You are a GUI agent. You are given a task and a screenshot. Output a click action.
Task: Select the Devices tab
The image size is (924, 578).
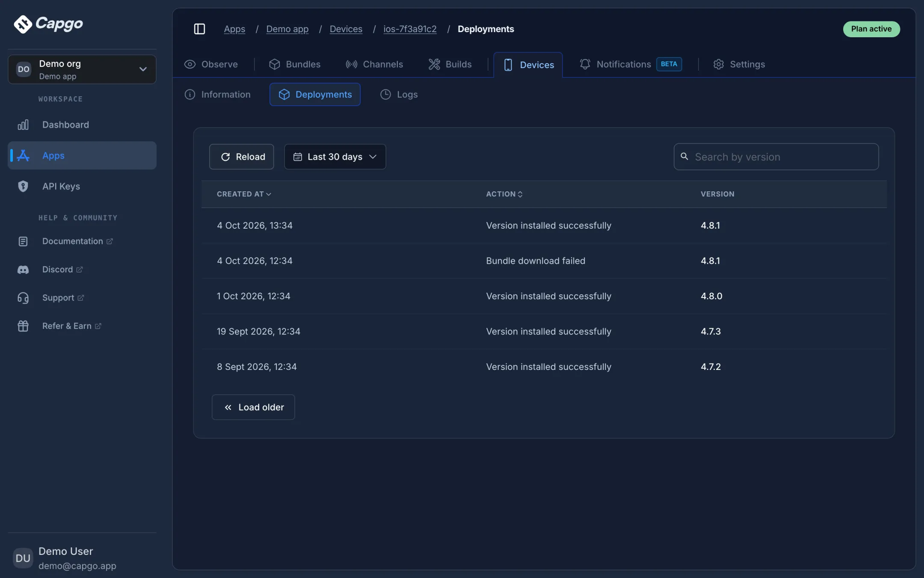pos(528,65)
